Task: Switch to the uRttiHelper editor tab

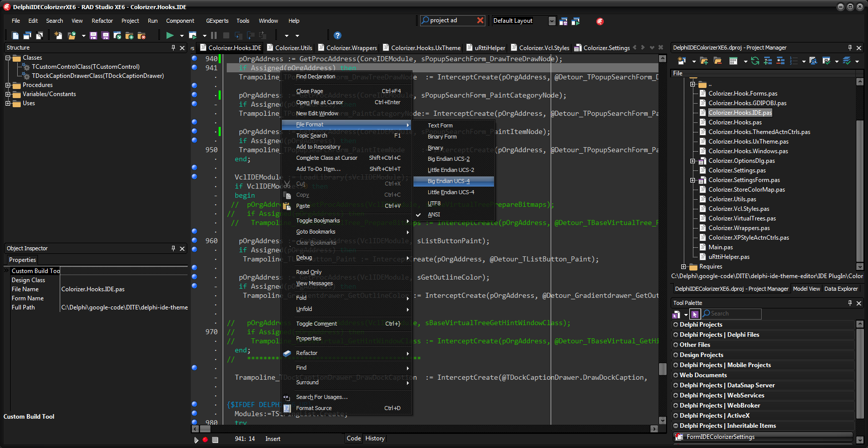Action: (x=485, y=48)
